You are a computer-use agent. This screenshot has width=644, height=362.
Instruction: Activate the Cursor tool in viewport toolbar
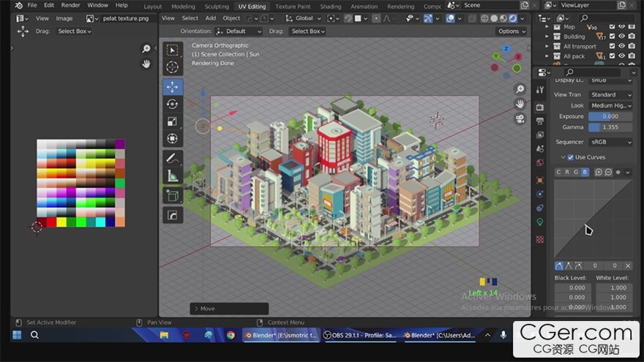point(172,67)
